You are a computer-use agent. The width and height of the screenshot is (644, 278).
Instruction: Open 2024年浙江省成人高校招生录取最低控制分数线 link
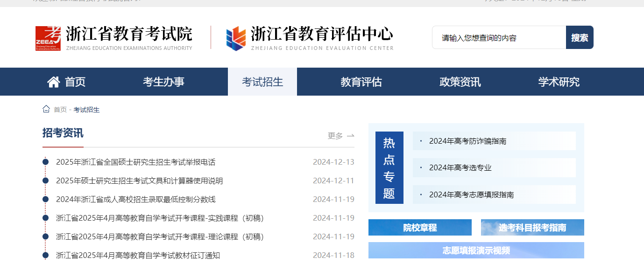pyautogui.click(x=135, y=200)
